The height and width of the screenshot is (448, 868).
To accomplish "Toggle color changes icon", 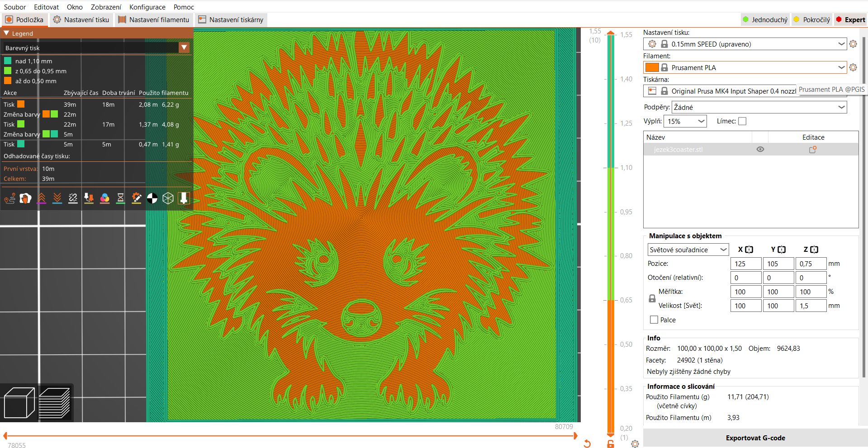I will [x=104, y=198].
